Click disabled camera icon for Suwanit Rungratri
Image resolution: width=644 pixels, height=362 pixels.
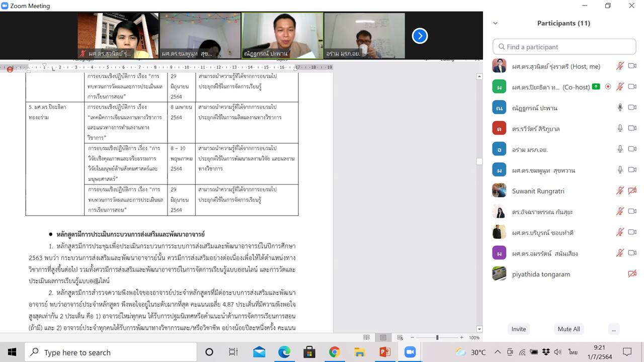[632, 191]
